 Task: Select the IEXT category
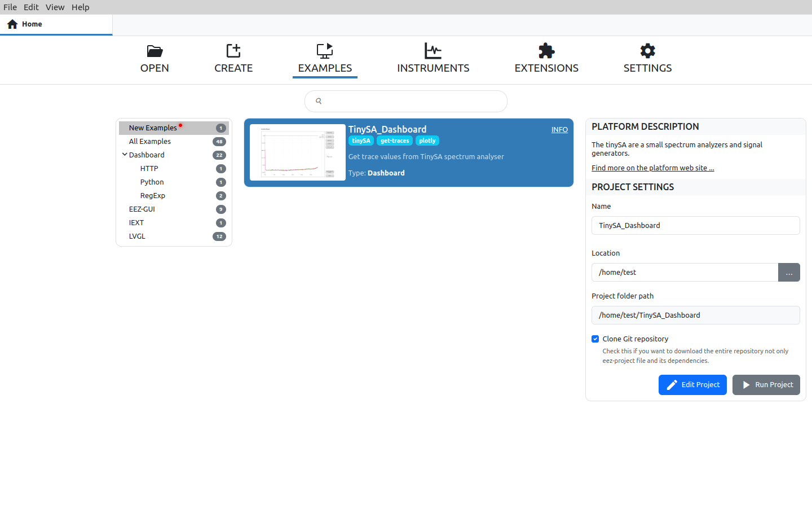[x=174, y=223]
